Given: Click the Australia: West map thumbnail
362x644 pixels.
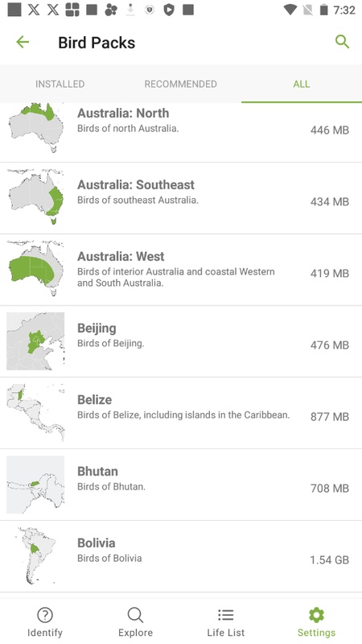Looking at the screenshot, I should 35,270.
